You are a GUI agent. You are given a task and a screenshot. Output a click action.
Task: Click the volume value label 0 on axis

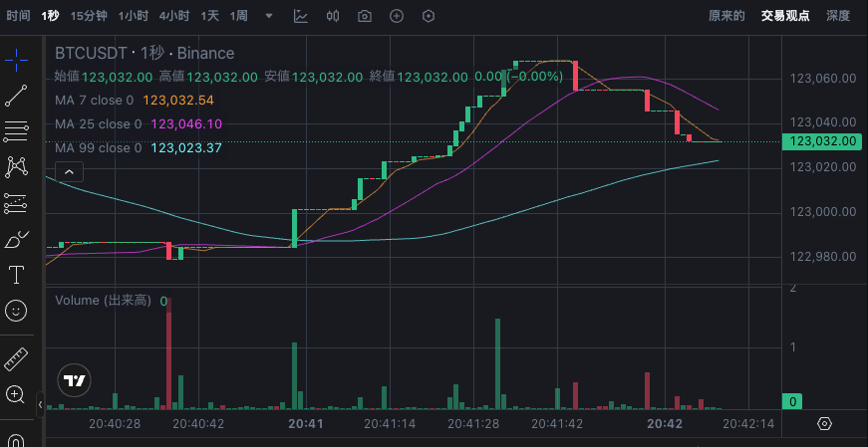792,401
